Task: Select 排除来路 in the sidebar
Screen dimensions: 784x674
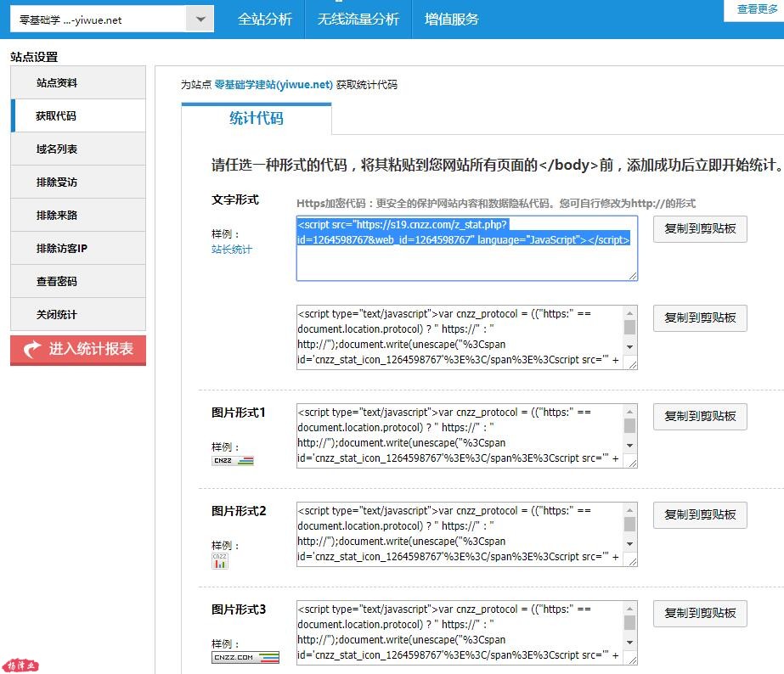Action: (78, 215)
